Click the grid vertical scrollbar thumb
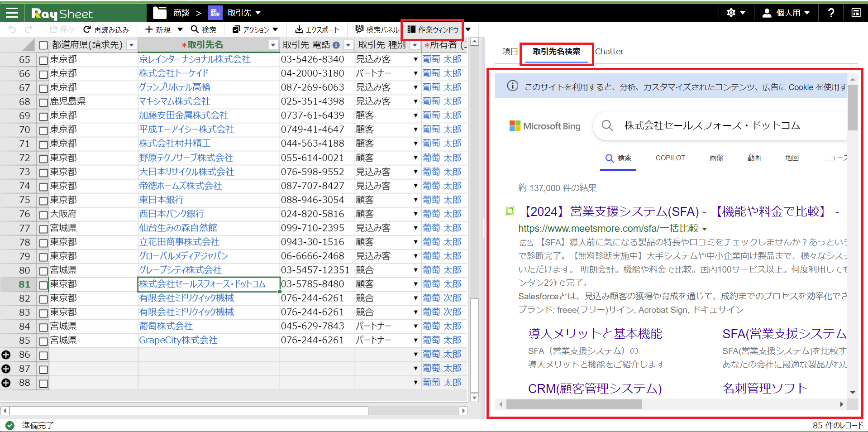 474,345
